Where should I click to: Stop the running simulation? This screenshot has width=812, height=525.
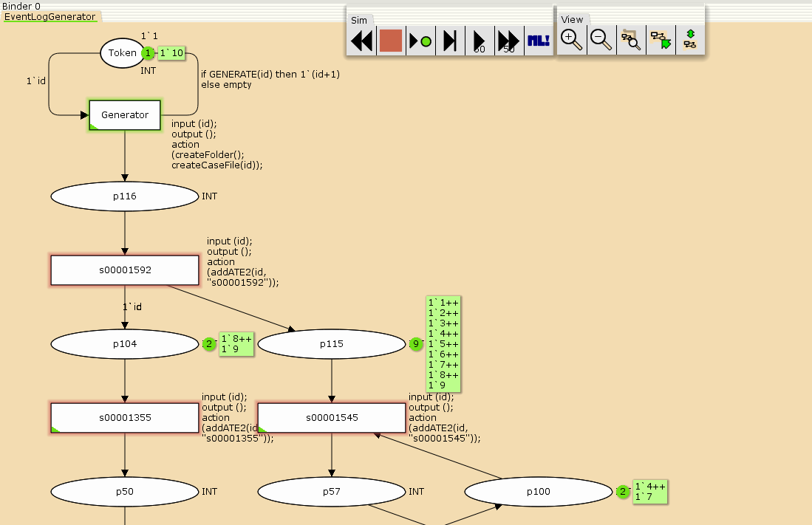pyautogui.click(x=391, y=41)
